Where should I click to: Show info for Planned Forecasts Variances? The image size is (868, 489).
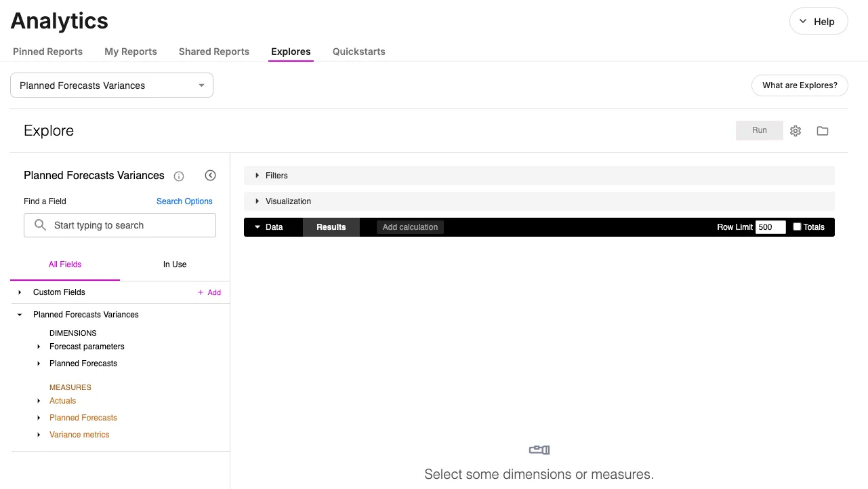pyautogui.click(x=179, y=176)
